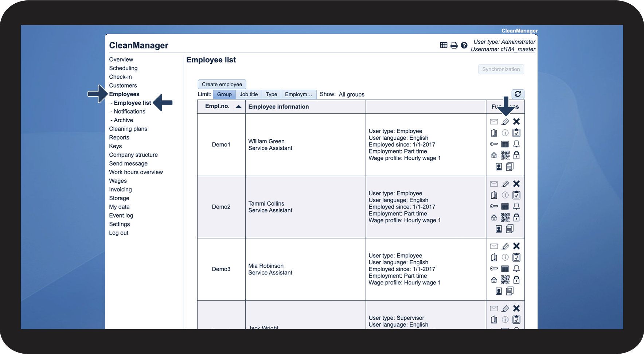
Task: Click the bell icon in Tammi Collins row
Action: click(516, 206)
